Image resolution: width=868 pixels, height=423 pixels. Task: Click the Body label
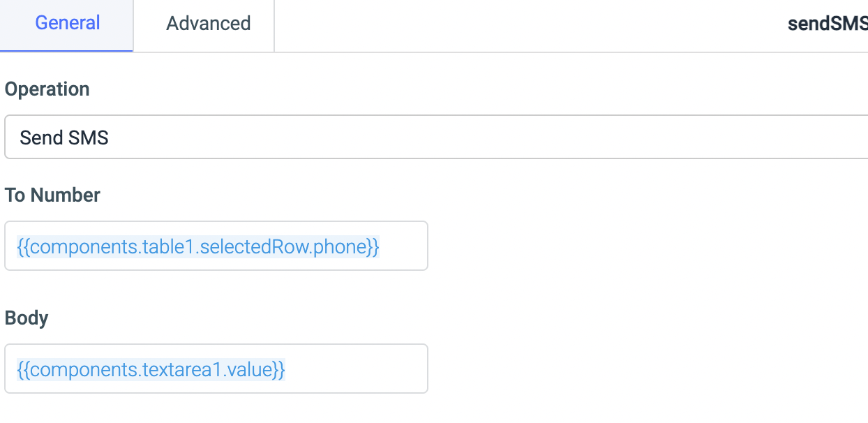pyautogui.click(x=27, y=318)
